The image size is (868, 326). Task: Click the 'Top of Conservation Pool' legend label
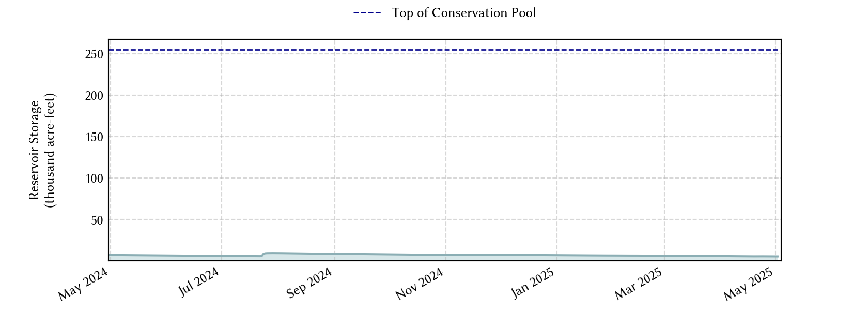coord(464,13)
